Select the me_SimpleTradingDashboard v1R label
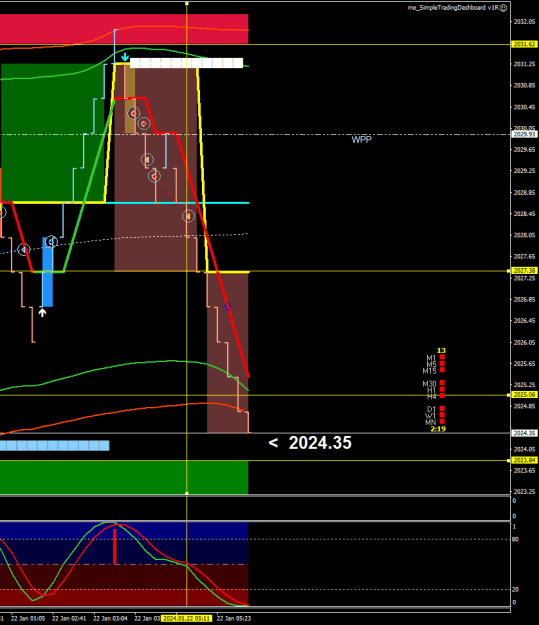The height and width of the screenshot is (625, 539). [452, 8]
